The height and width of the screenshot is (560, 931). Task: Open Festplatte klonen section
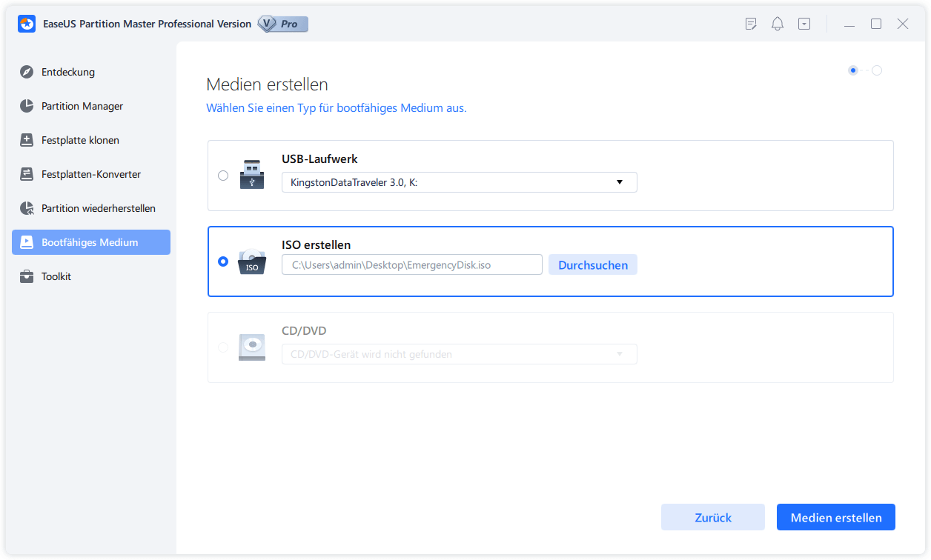point(91,140)
